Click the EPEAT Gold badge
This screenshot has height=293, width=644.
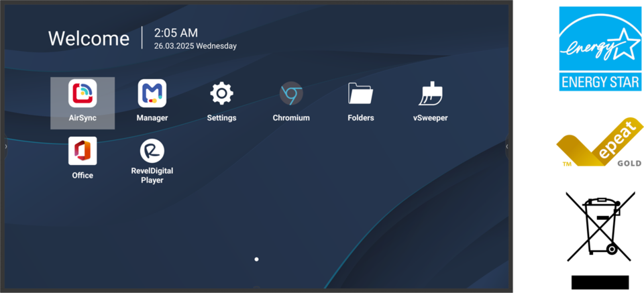click(599, 143)
